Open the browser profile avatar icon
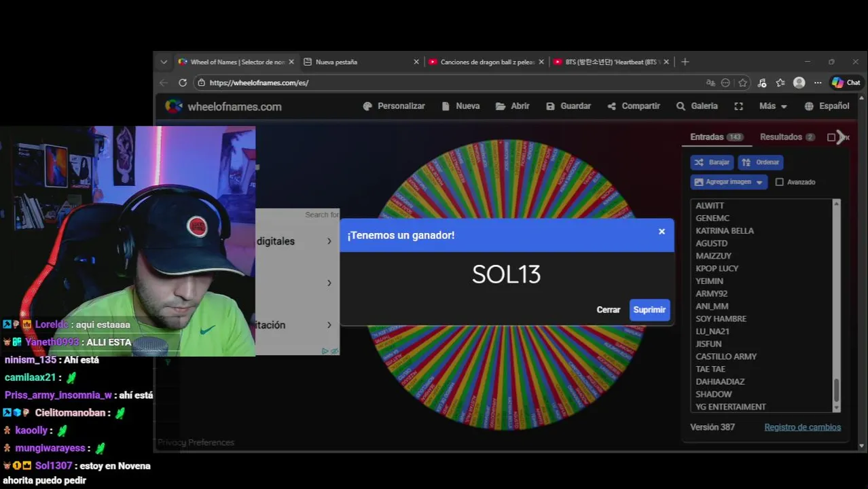Viewport: 868px width, 489px height. tap(799, 83)
